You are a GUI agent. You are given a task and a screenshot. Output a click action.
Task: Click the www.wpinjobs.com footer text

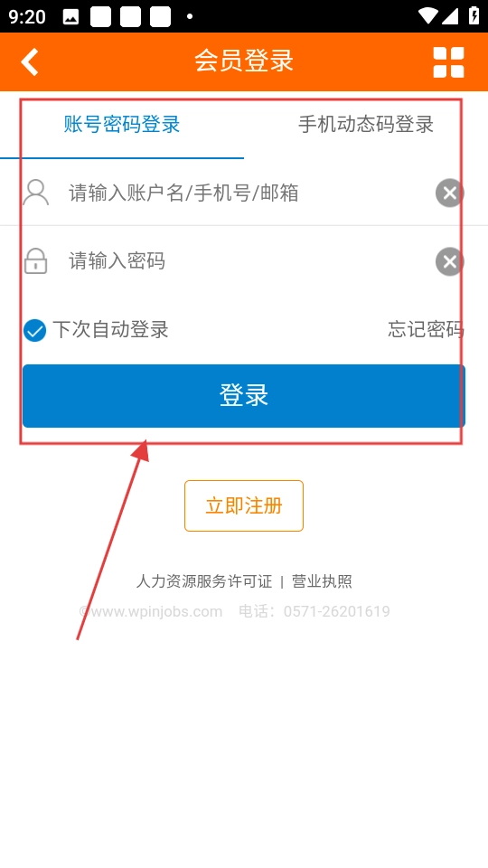pyautogui.click(x=151, y=611)
